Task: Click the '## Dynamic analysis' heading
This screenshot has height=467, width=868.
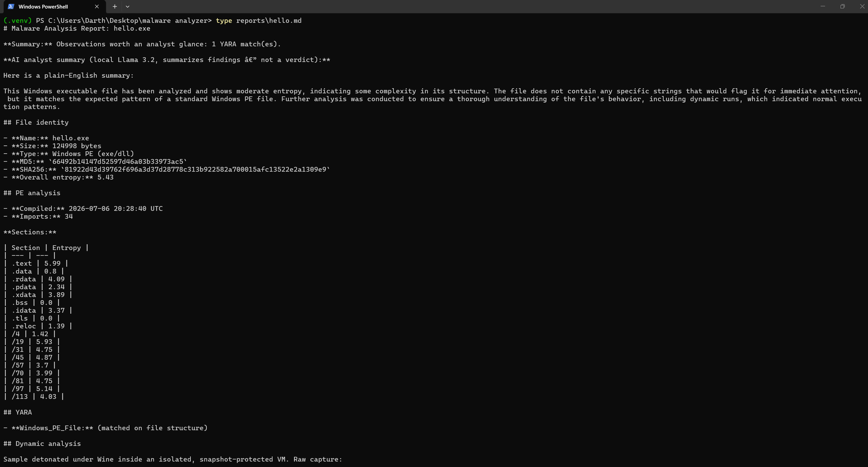Action: [42, 444]
